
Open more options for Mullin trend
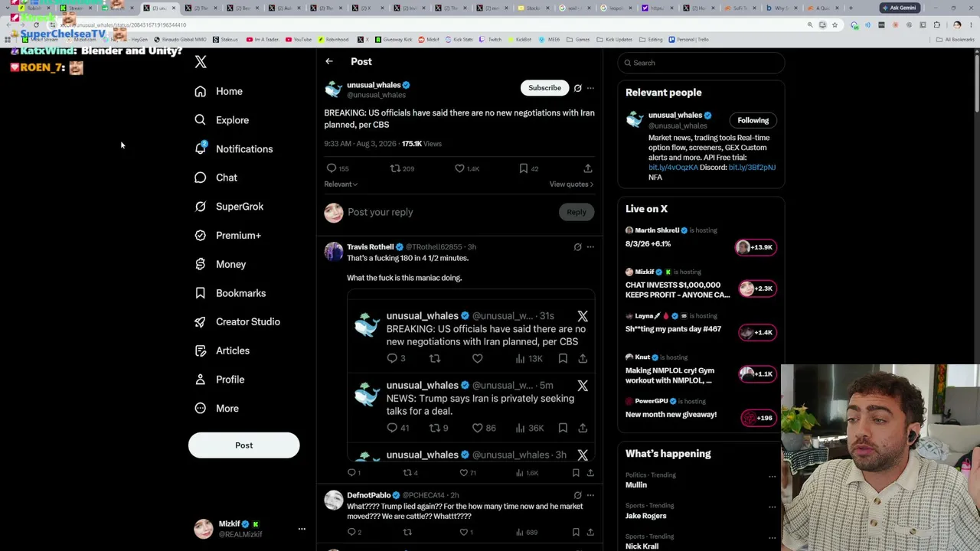pyautogui.click(x=772, y=477)
